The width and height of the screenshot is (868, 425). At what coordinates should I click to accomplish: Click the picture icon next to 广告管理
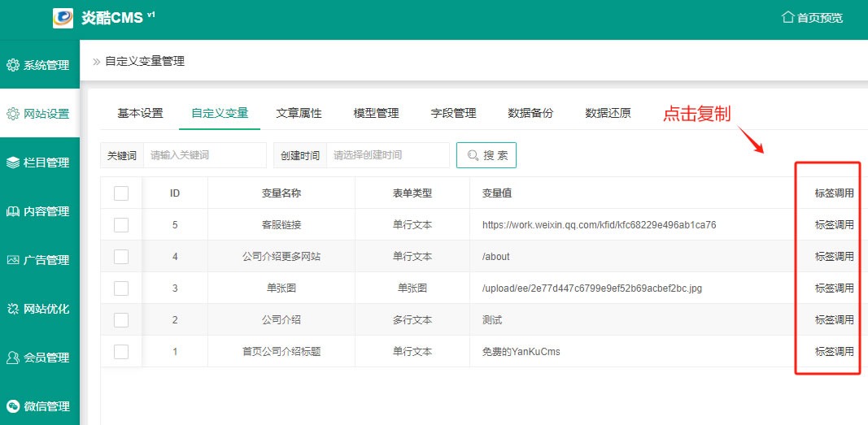pyautogui.click(x=13, y=260)
